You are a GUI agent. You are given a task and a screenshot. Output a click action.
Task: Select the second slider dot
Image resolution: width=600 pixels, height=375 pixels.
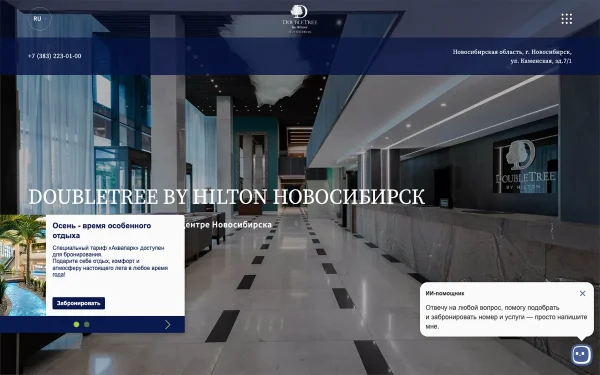pos(87,324)
